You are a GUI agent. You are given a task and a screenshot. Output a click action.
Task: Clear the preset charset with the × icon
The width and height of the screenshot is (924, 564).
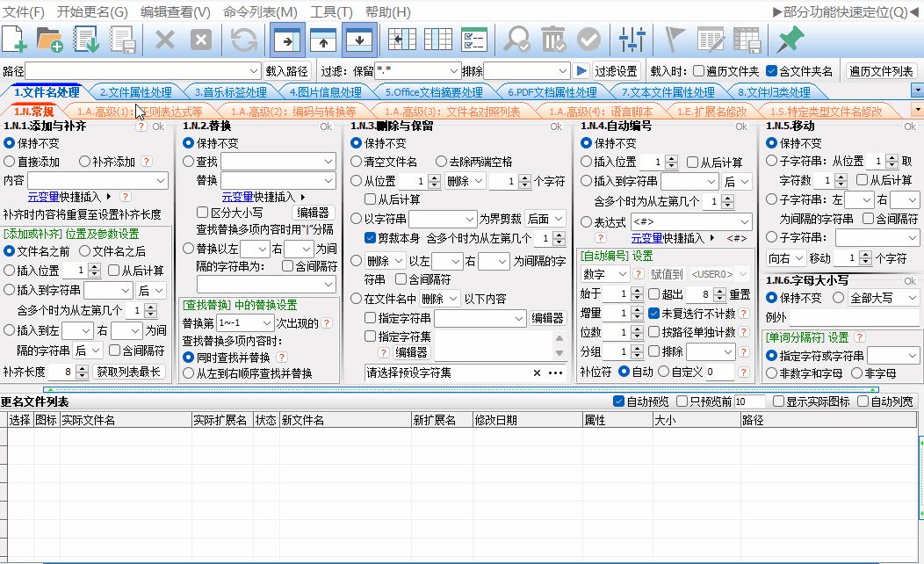click(537, 373)
